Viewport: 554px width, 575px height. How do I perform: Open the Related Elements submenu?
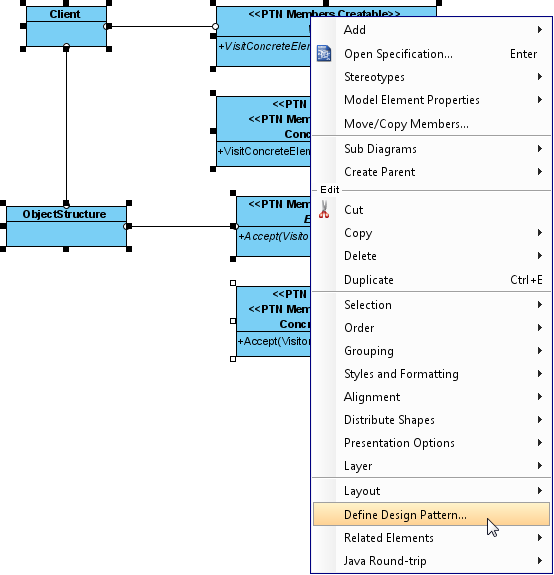431,538
